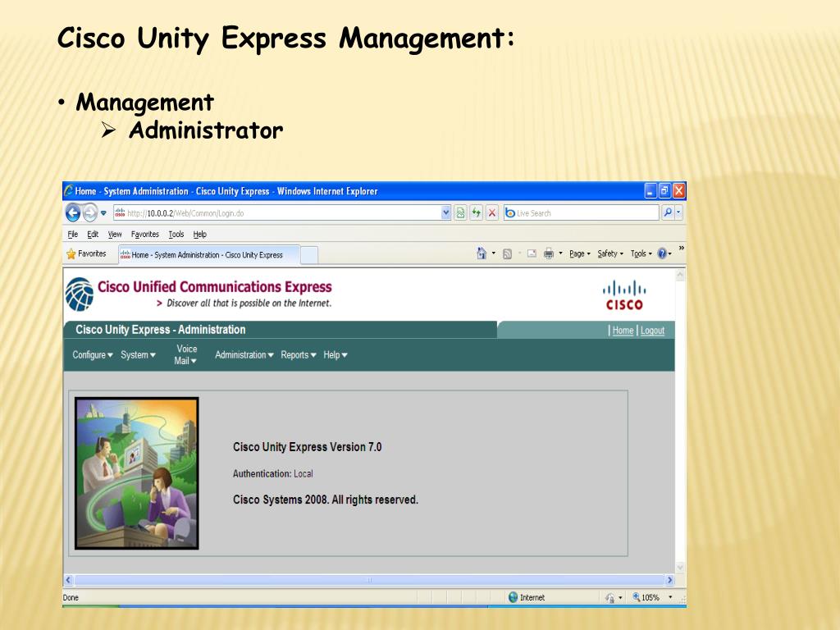Click the Favorites star button
This screenshot has width=840, height=630.
point(85,254)
